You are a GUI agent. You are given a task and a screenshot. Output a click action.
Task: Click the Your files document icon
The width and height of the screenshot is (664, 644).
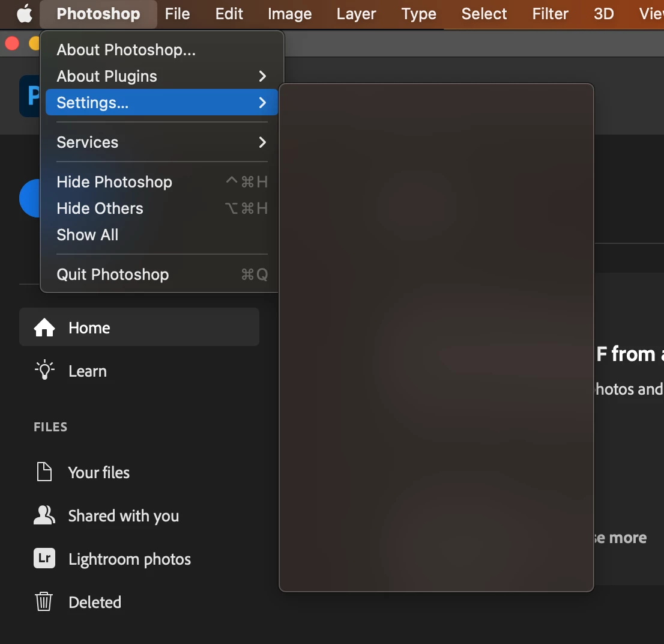pos(44,472)
